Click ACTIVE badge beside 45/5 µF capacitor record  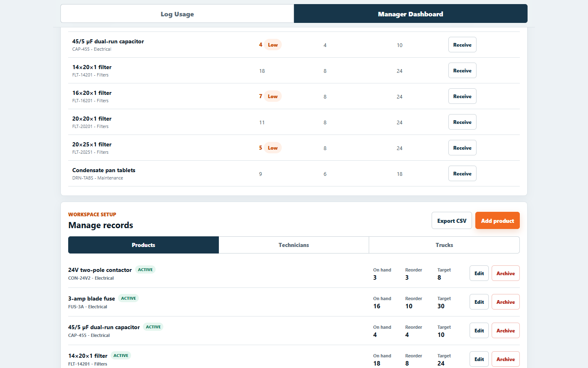[153, 327]
